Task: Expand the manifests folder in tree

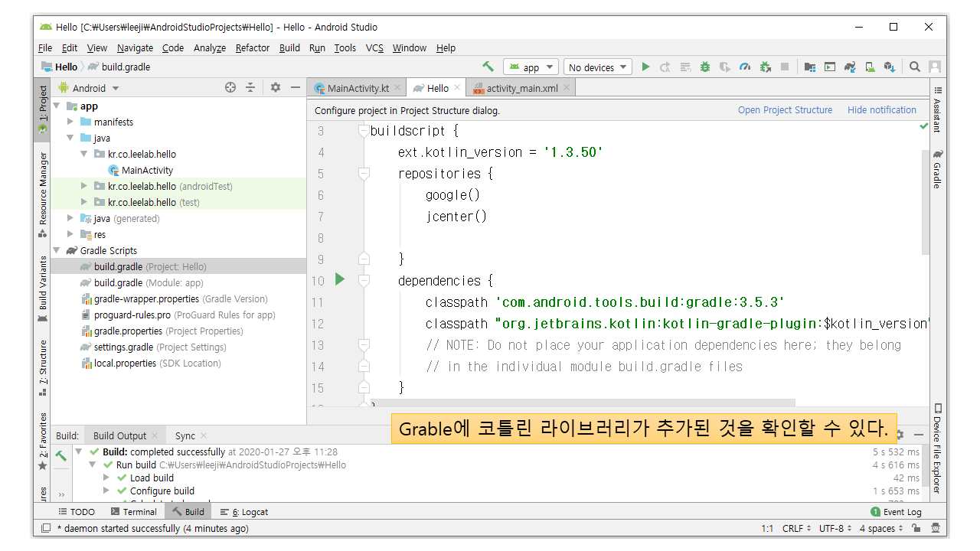Action: (70, 122)
